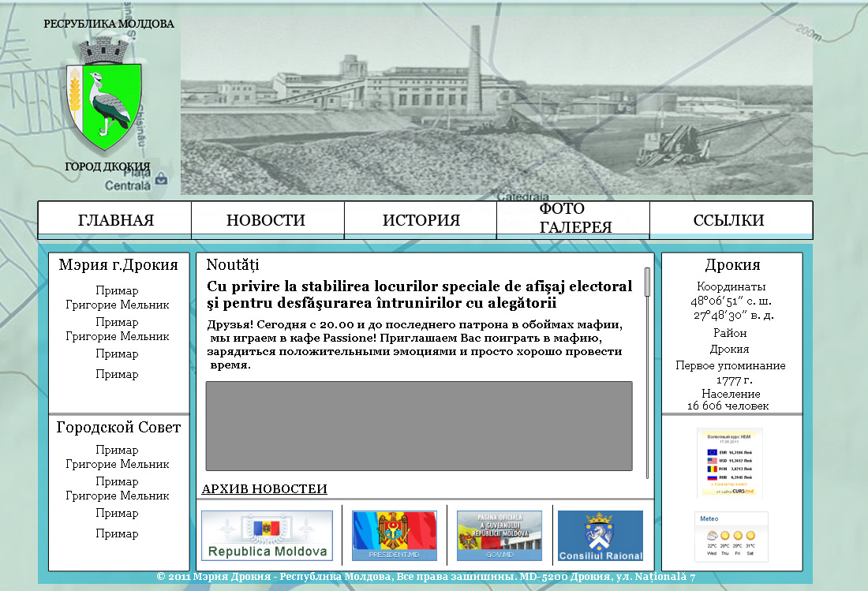Open the electoral display news headline
The height and width of the screenshot is (591, 868).
tap(419, 294)
